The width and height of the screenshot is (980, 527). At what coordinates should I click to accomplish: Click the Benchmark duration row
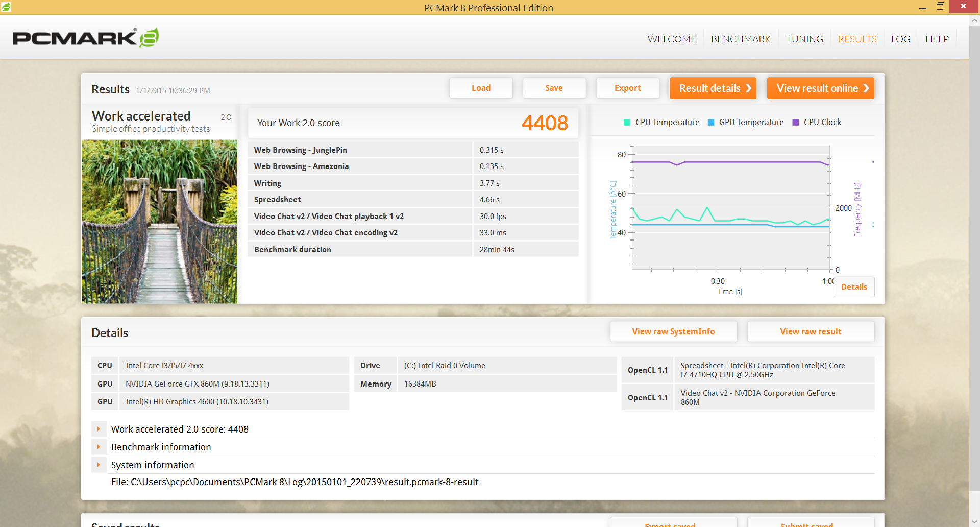[413, 249]
